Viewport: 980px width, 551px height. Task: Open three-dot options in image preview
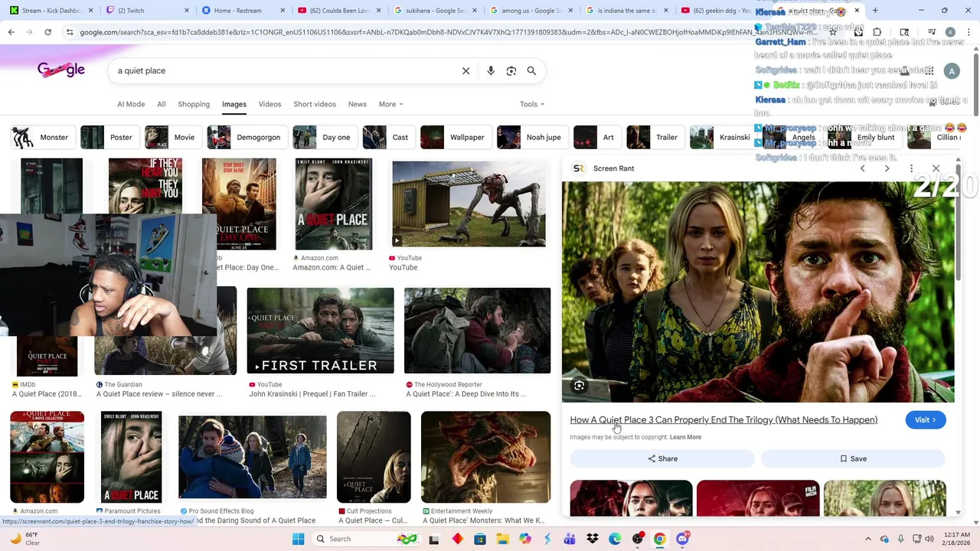click(911, 168)
